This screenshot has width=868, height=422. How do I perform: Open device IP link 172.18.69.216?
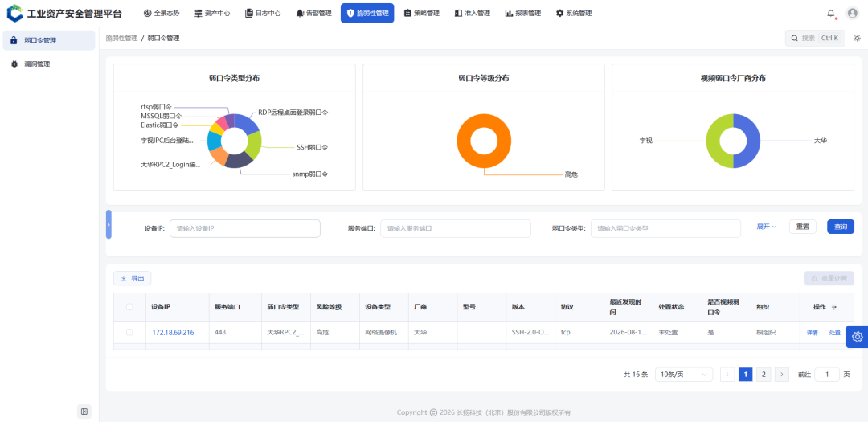click(x=174, y=333)
